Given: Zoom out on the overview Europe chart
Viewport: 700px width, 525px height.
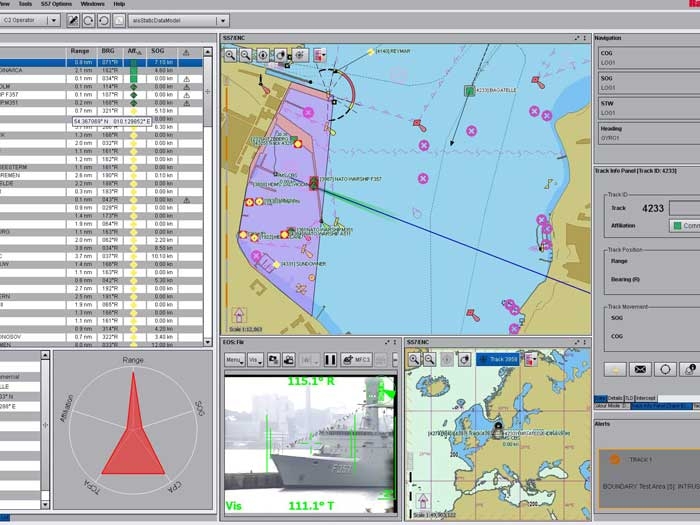Looking at the screenshot, I should point(429,359).
